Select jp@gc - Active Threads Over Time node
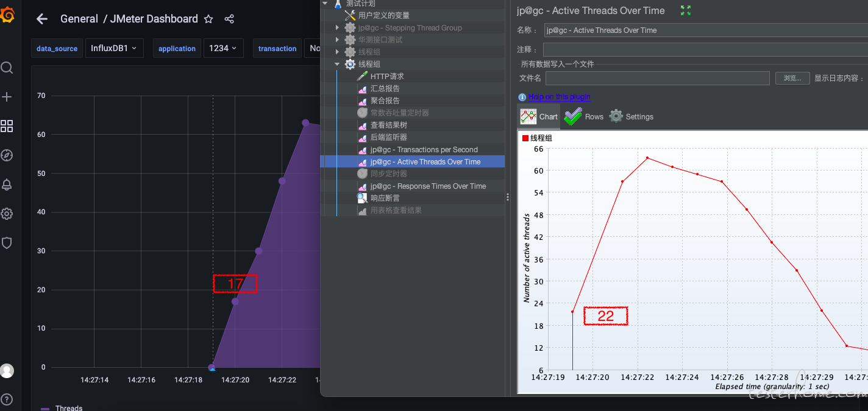Screen dimensions: 868x411 [x=425, y=161]
